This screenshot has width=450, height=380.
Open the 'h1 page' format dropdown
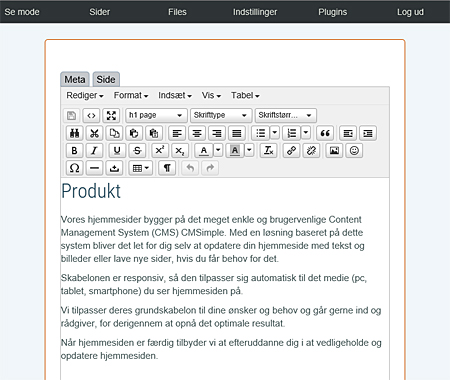coord(156,115)
